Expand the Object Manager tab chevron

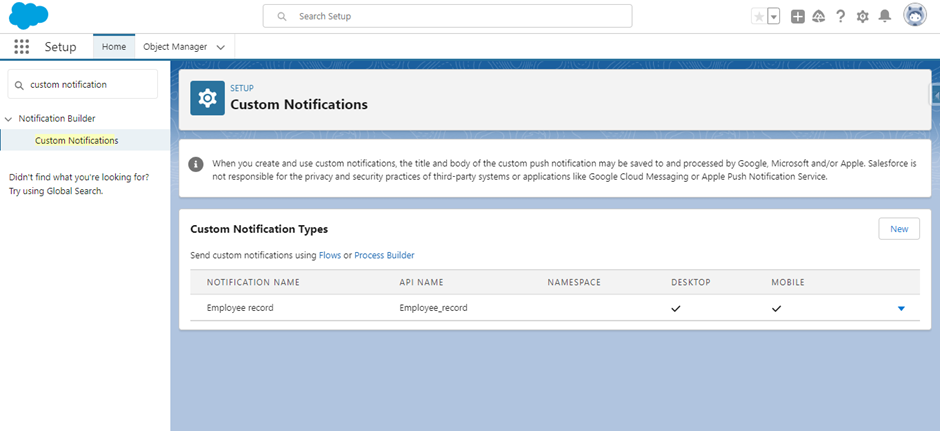[221, 47]
